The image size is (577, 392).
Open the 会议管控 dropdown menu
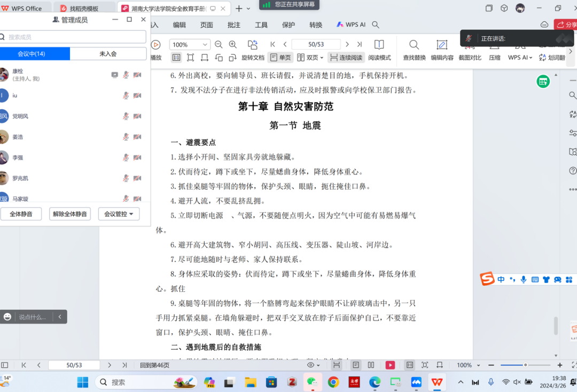click(119, 214)
